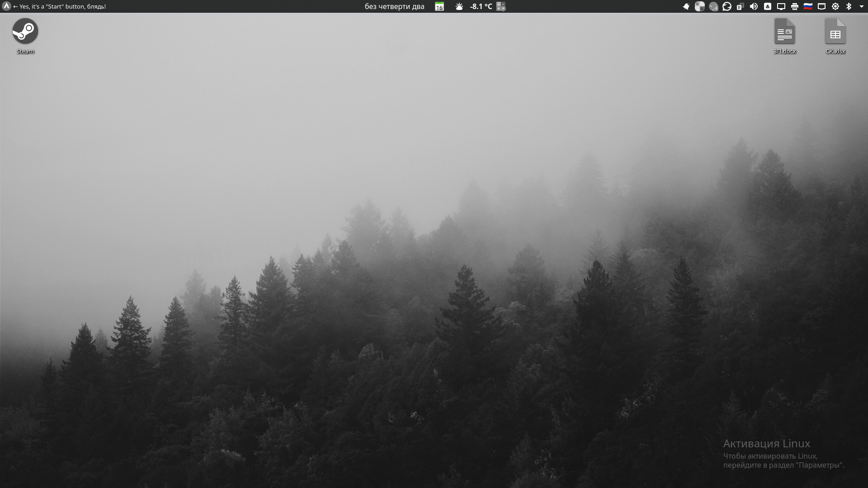Open the ЗП.docx document file

(784, 33)
